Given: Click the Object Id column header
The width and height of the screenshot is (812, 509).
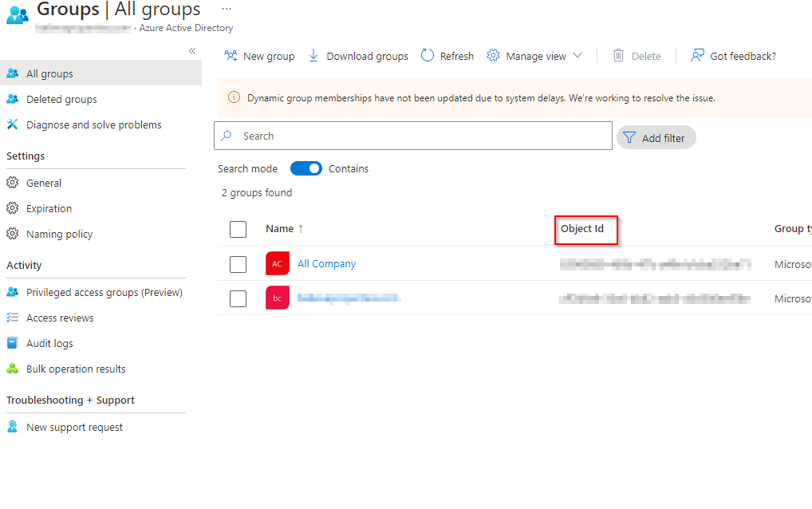Looking at the screenshot, I should coord(582,228).
